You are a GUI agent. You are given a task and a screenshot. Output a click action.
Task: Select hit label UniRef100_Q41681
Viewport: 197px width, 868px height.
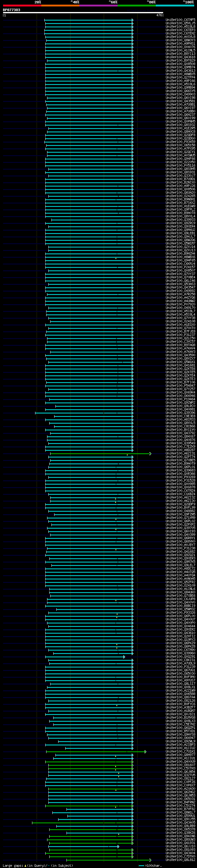click(x=180, y=365)
